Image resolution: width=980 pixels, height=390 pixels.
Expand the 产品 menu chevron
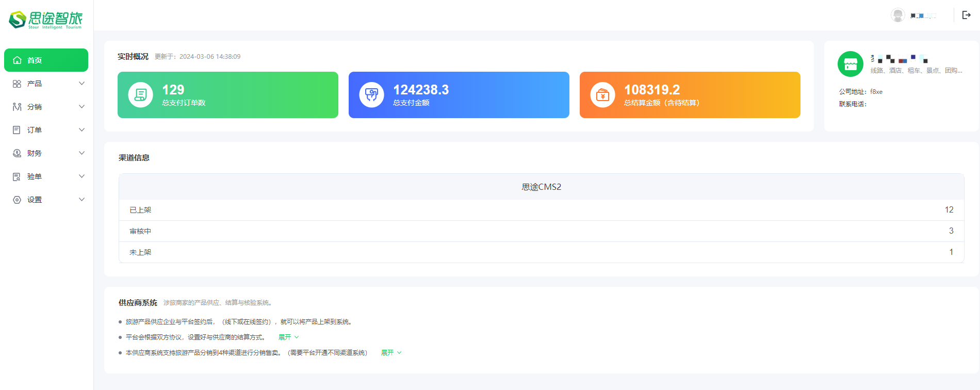(x=81, y=84)
